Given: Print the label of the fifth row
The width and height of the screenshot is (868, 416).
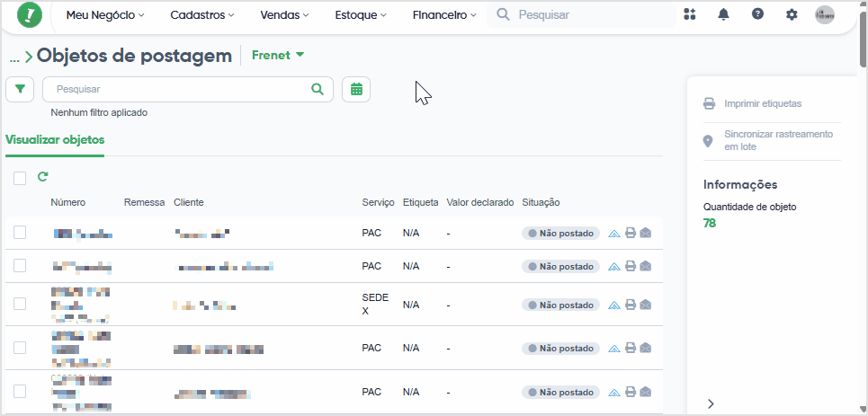Looking at the screenshot, I should click(x=630, y=393).
